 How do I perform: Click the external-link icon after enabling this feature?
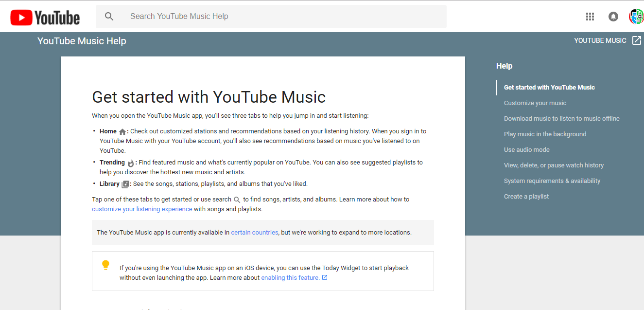click(x=325, y=278)
